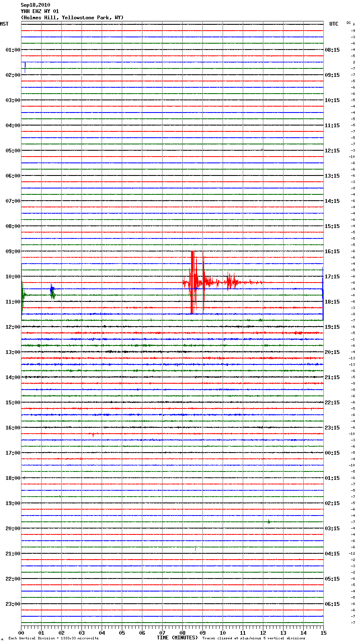This screenshot has width=357, height=644.
Task: Click the 16:15 UTC time label
Action: click(x=332, y=251)
